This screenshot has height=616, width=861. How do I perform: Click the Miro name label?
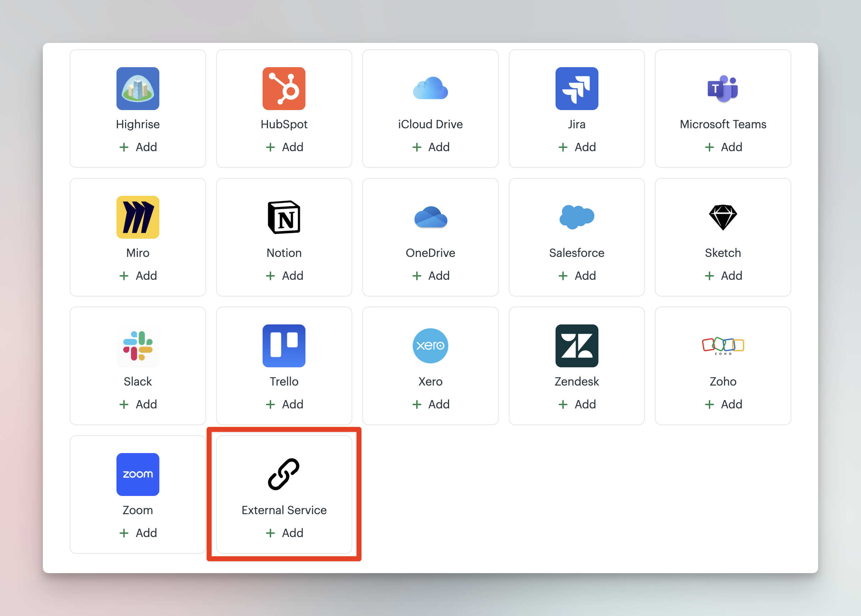[x=138, y=253]
